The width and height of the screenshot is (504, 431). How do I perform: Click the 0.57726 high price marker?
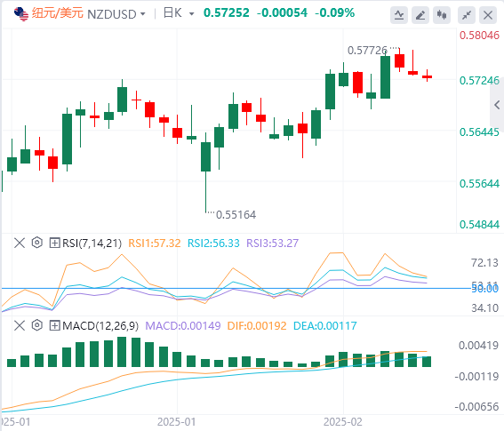click(x=367, y=51)
